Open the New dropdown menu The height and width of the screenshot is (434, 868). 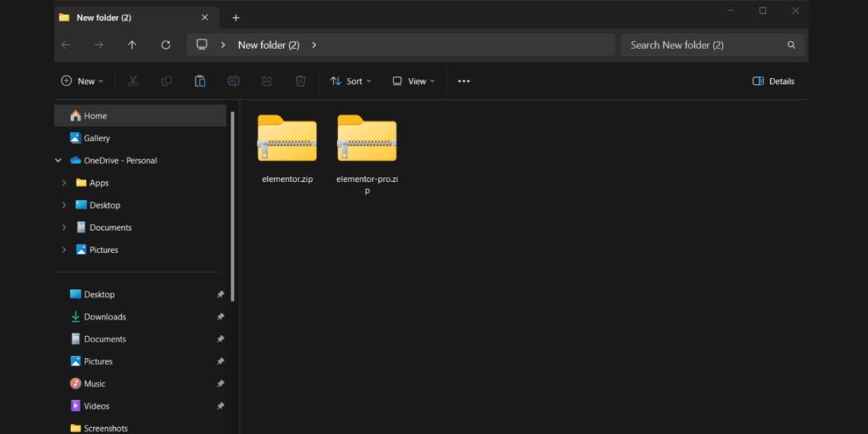point(82,81)
